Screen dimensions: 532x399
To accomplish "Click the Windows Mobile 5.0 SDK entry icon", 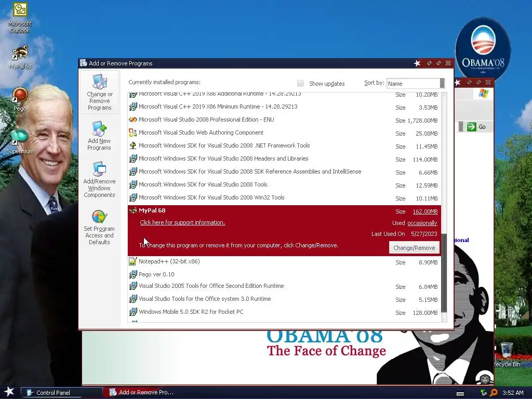I will coord(132,312).
